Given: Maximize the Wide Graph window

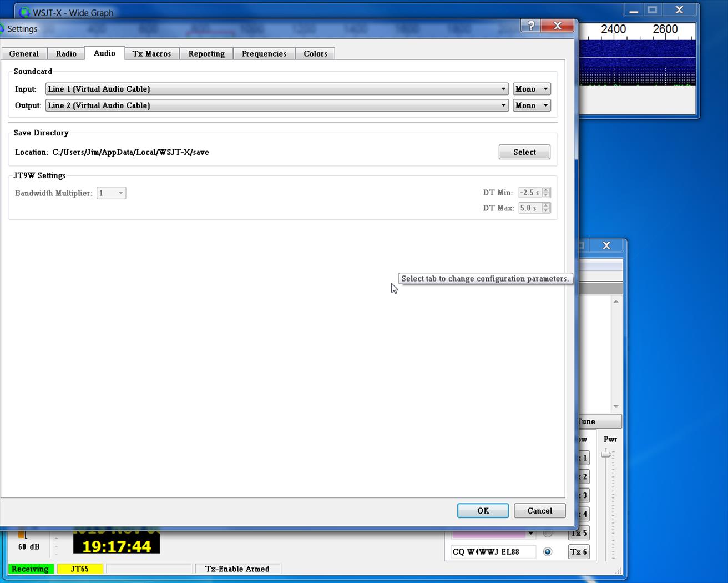Looking at the screenshot, I should coord(653,10).
